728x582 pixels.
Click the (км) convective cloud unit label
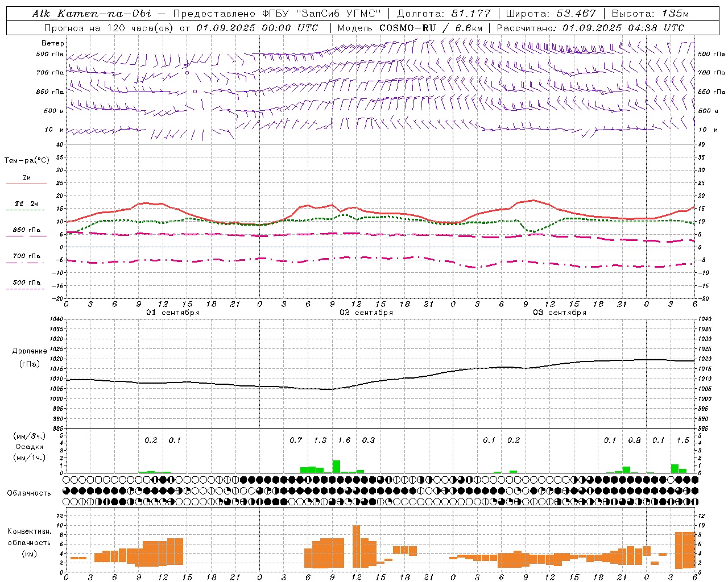(30, 554)
